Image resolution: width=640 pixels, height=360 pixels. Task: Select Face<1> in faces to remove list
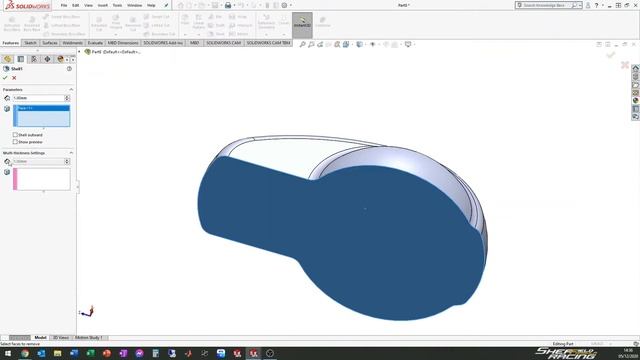(x=43, y=108)
